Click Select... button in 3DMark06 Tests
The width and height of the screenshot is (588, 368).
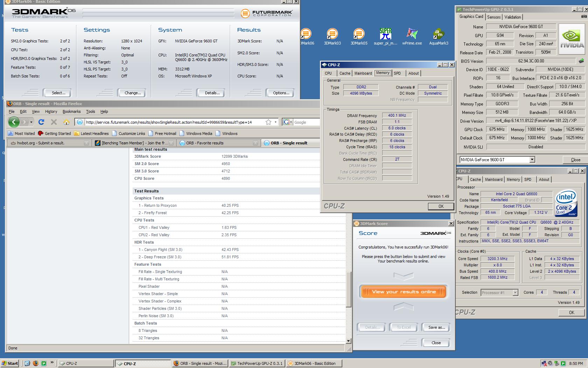[57, 93]
